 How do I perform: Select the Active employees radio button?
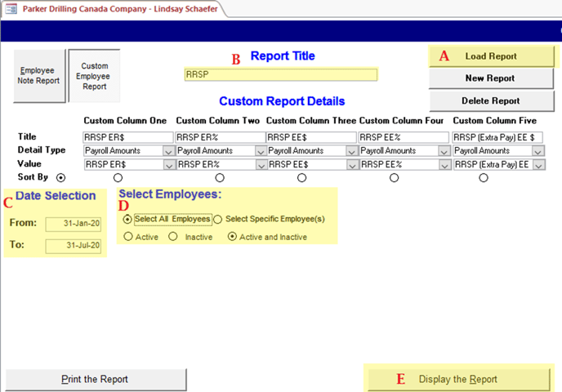[x=128, y=237]
